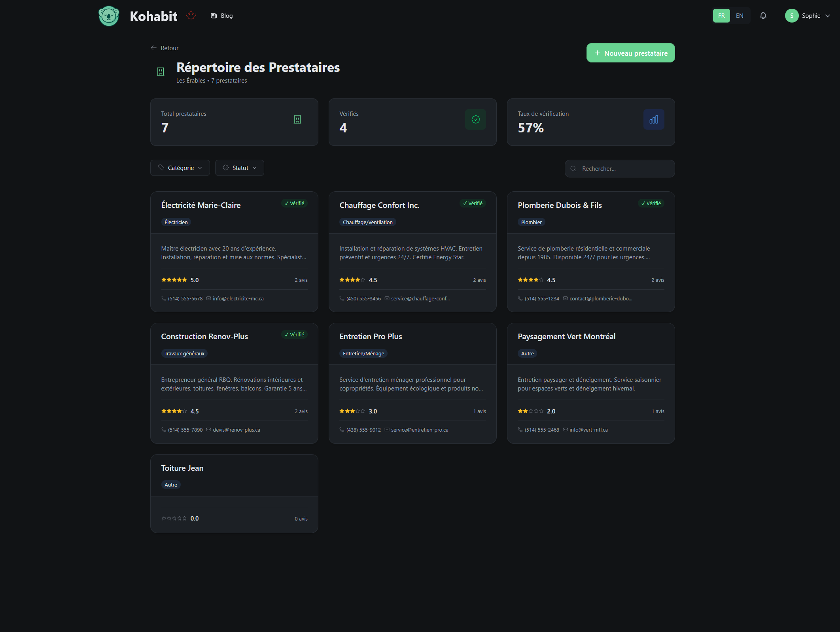Click the Nouveau prestataire button
This screenshot has height=632, width=840.
(x=630, y=53)
